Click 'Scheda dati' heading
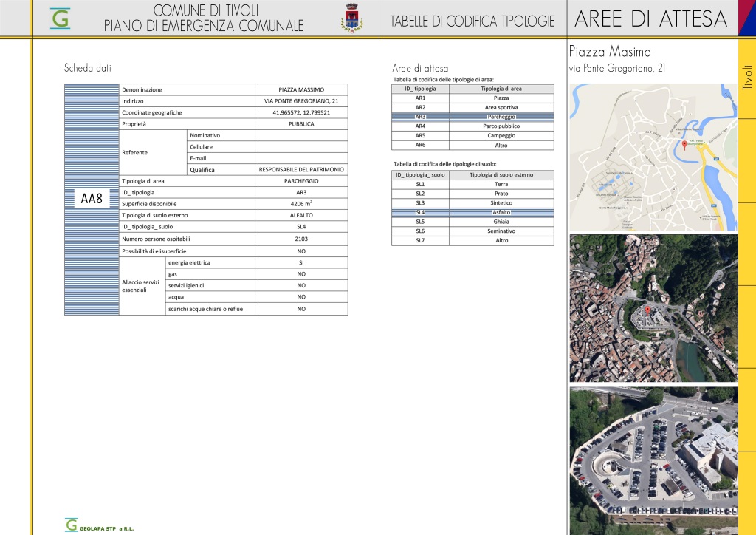Image resolution: width=756 pixels, height=535 pixels. point(88,68)
